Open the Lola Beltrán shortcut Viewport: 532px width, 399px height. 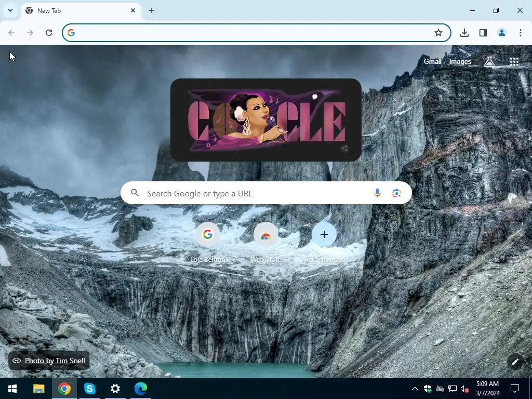(208, 242)
